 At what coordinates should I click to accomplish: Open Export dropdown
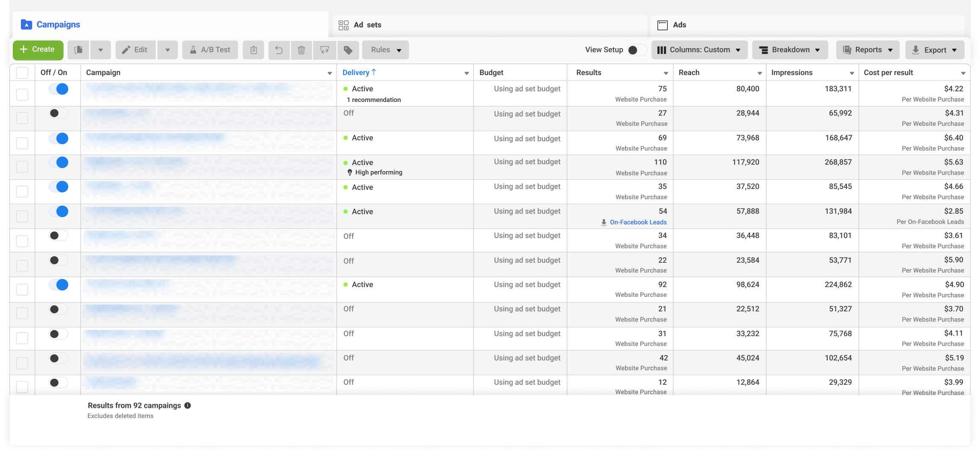tap(934, 50)
